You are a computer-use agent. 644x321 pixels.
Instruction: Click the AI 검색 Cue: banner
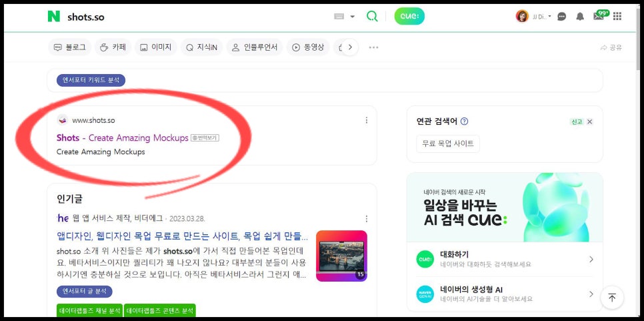coord(505,207)
